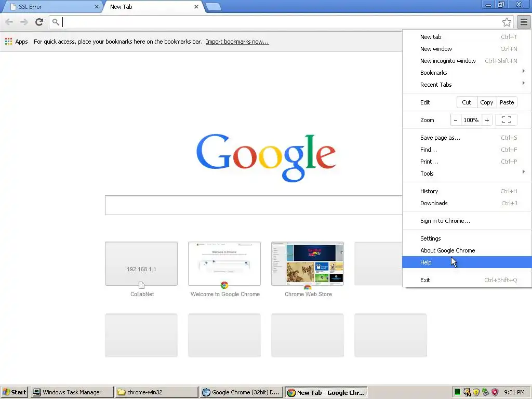Expand the Tools submenu

click(467, 174)
